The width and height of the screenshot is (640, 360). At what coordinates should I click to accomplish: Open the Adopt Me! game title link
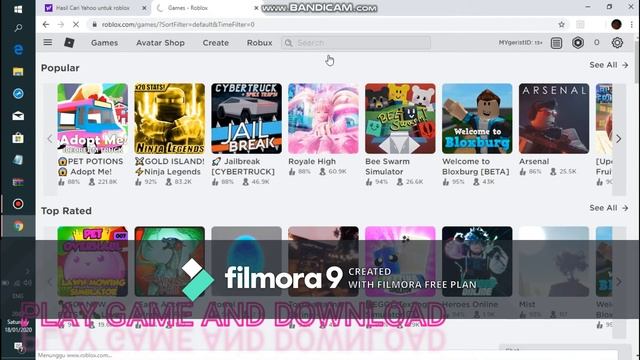[x=91, y=167]
